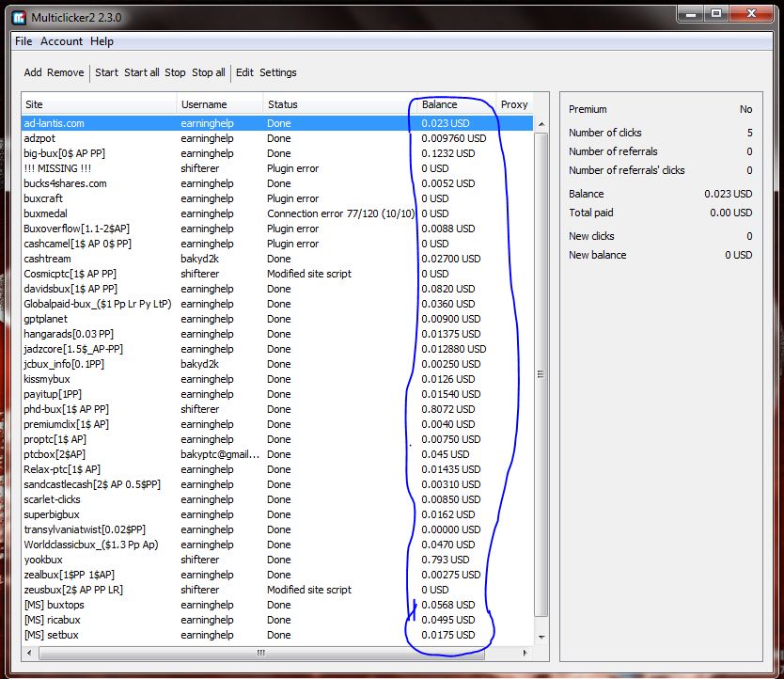
Task: Open the Help menu
Action: click(x=102, y=41)
